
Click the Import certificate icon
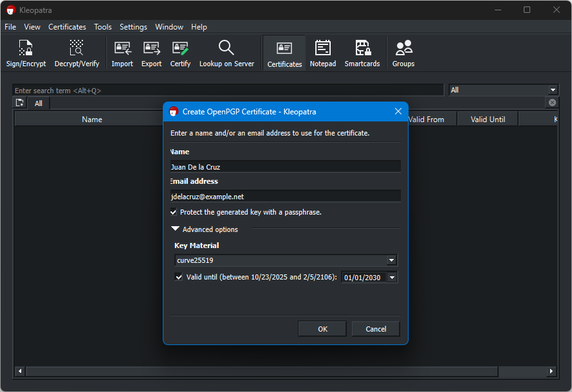[x=122, y=53]
